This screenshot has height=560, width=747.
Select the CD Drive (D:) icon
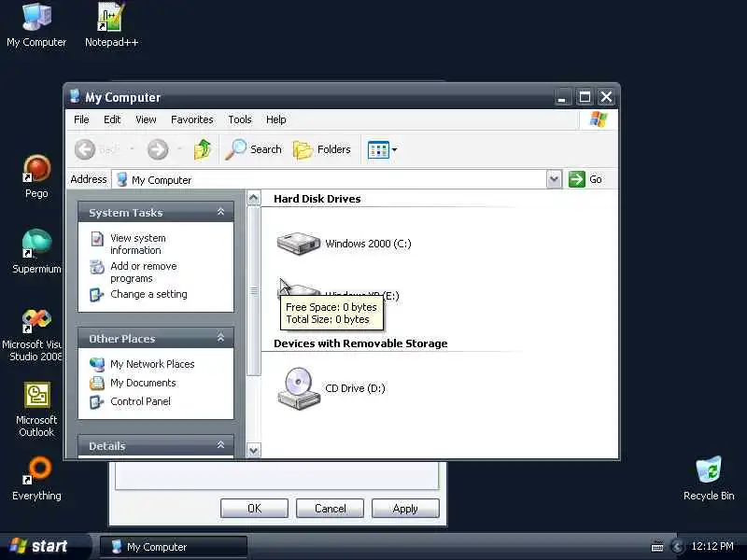[x=299, y=388]
